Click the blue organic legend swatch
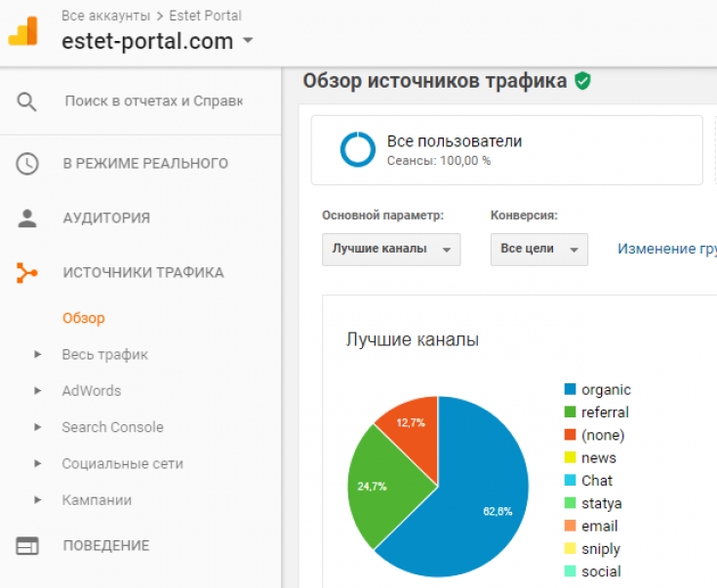 [570, 390]
